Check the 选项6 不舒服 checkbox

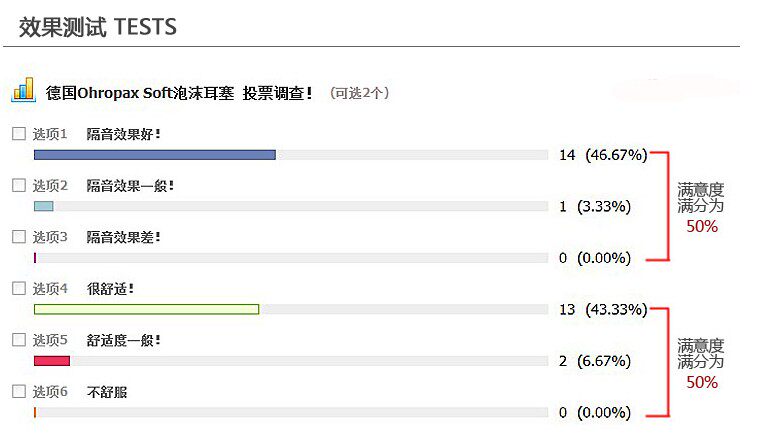[19, 392]
